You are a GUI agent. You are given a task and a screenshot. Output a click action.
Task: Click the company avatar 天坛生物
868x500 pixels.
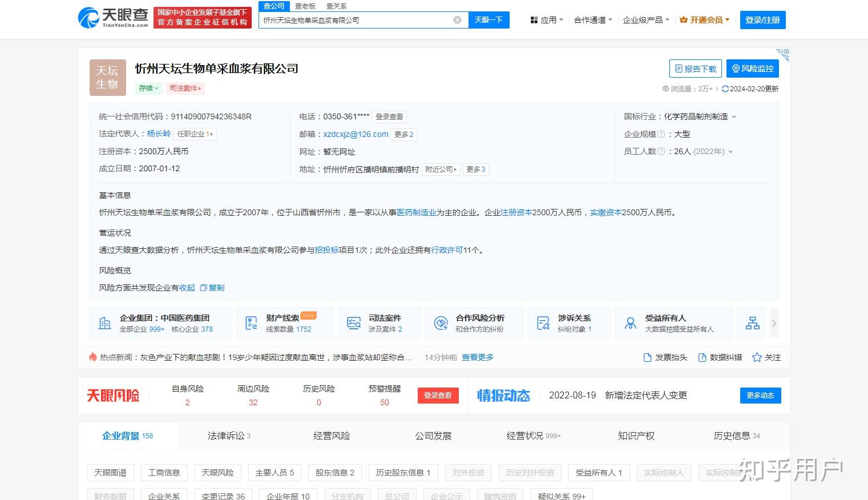point(108,78)
